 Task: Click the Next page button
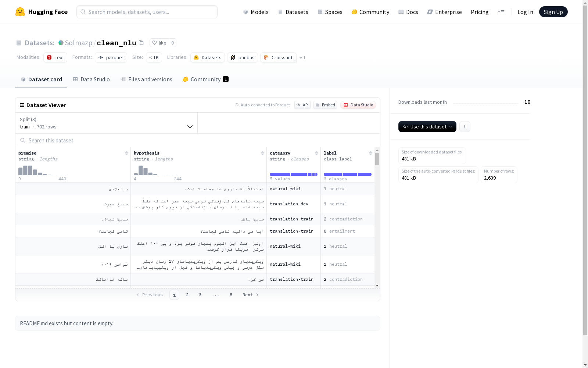tap(251, 295)
